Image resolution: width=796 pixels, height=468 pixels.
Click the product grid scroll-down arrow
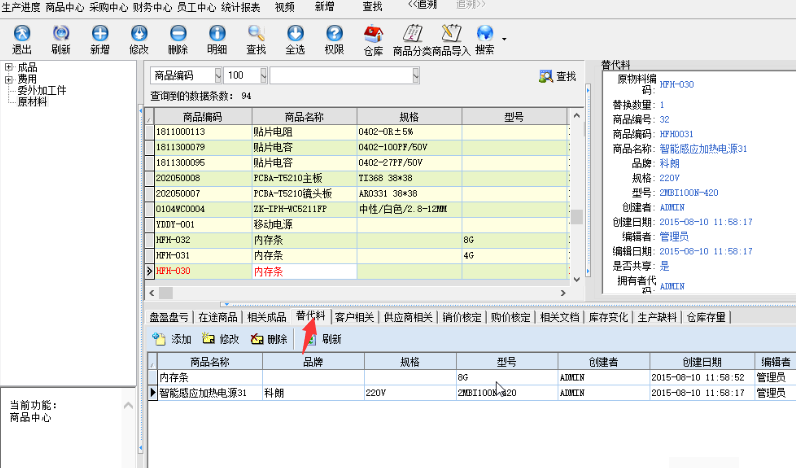(x=577, y=279)
